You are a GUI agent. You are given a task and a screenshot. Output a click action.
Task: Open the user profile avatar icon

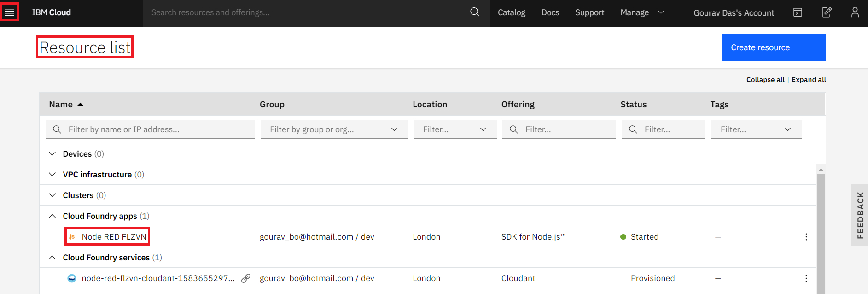pos(855,12)
